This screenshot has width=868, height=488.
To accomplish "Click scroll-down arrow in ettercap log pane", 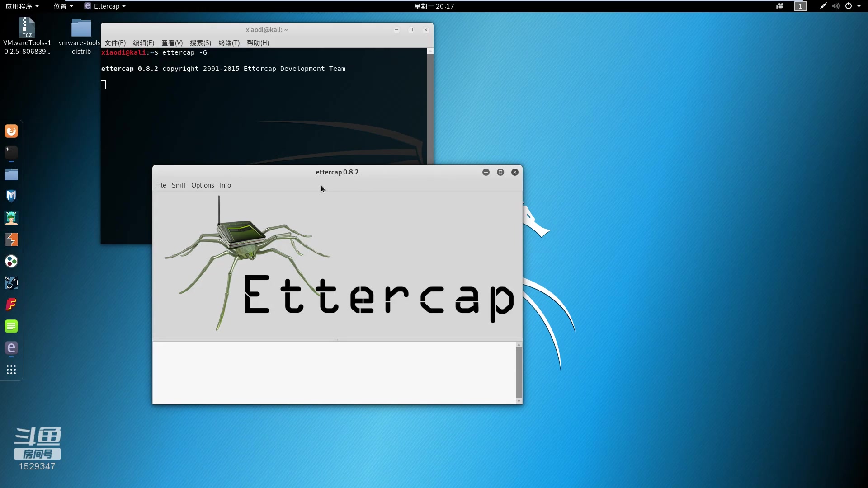I will (519, 401).
